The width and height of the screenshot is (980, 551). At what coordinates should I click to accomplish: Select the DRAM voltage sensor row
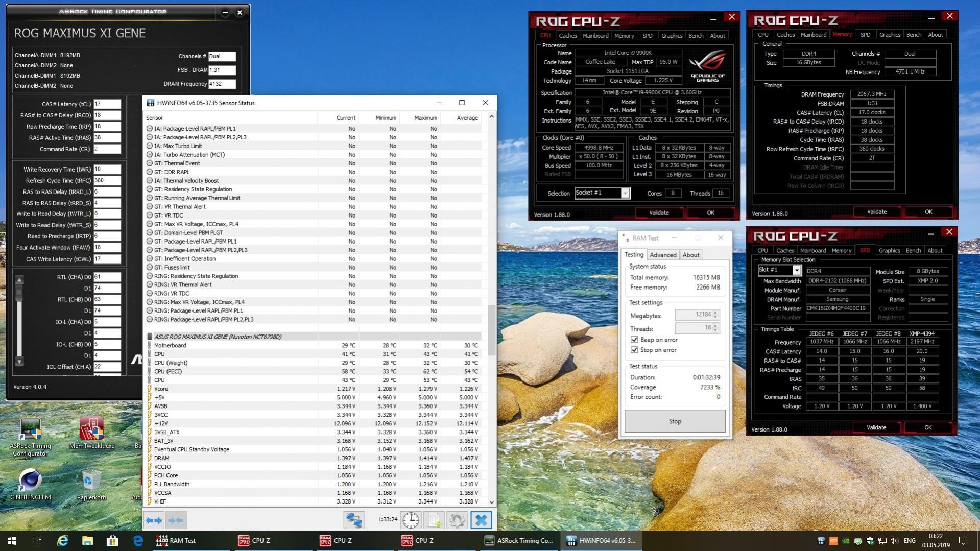tap(313, 458)
